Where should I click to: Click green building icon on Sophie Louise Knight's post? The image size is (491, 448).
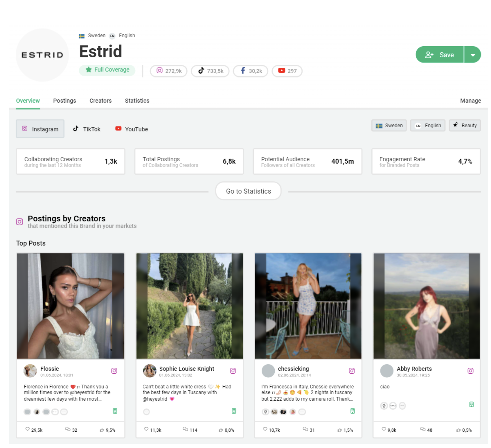(234, 411)
